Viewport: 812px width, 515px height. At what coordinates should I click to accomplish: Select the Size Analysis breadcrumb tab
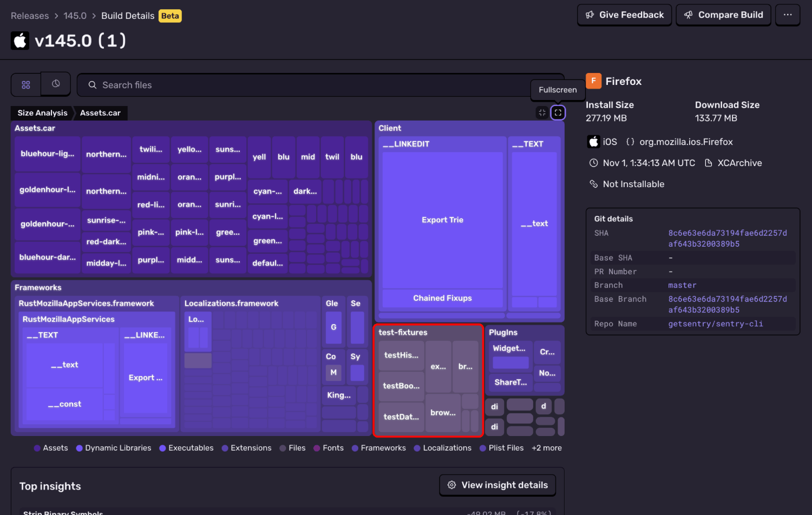[x=42, y=113]
